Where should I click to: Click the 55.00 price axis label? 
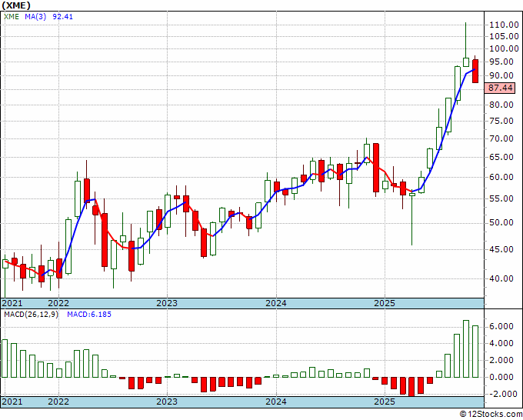click(501, 198)
